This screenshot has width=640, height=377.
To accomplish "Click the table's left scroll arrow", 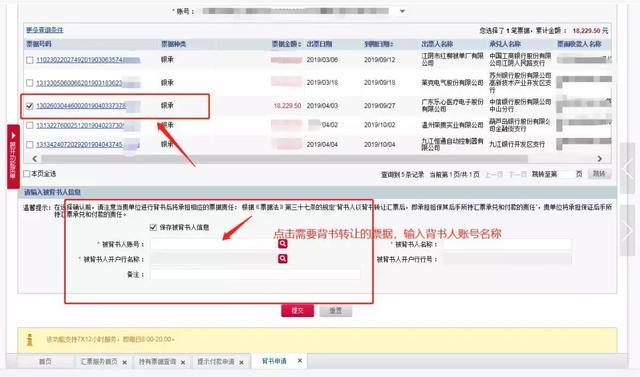I will [34, 158].
